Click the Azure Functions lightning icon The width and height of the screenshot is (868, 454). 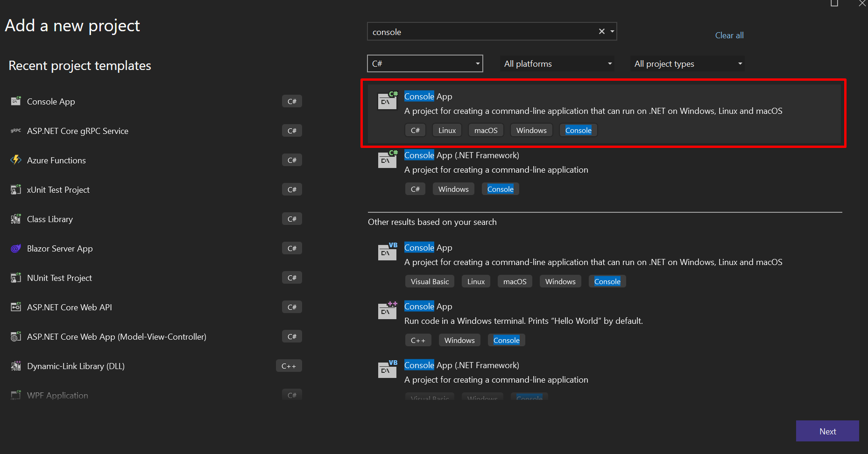pyautogui.click(x=16, y=160)
